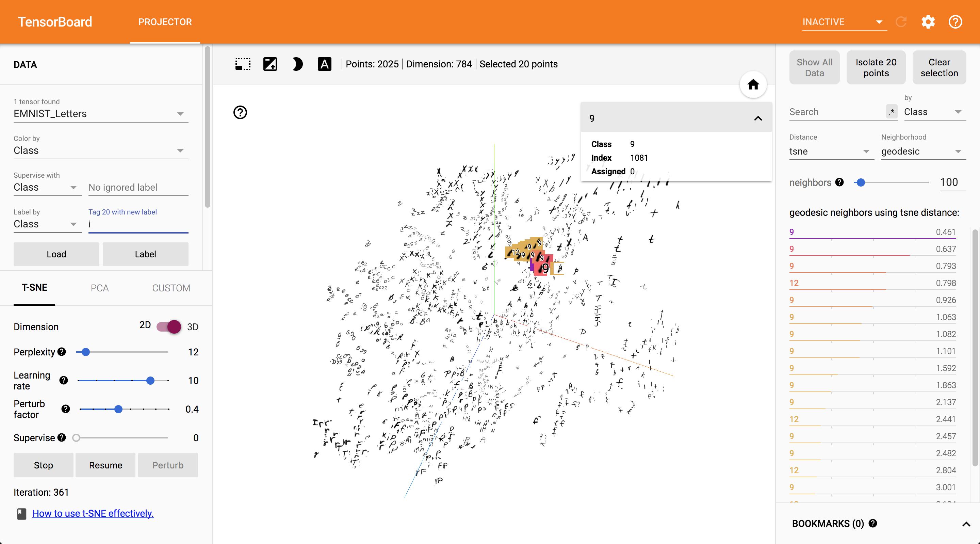Open TensorBoard settings gear

pyautogui.click(x=928, y=22)
